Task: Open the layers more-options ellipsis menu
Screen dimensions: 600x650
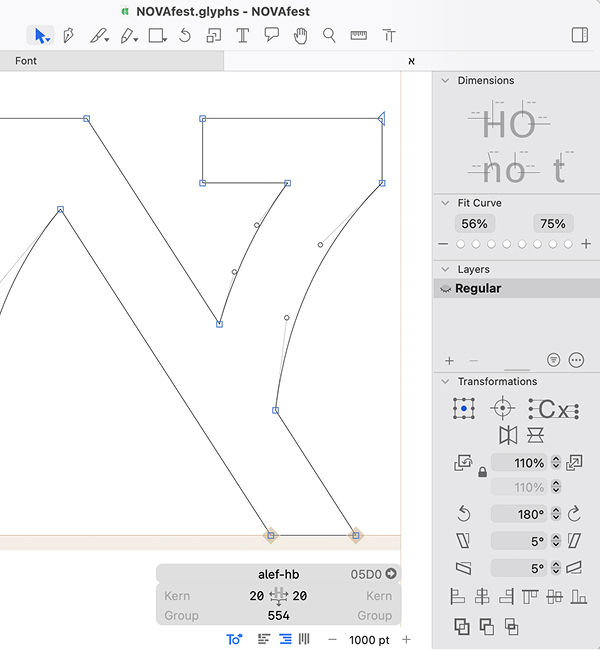Action: click(x=576, y=360)
